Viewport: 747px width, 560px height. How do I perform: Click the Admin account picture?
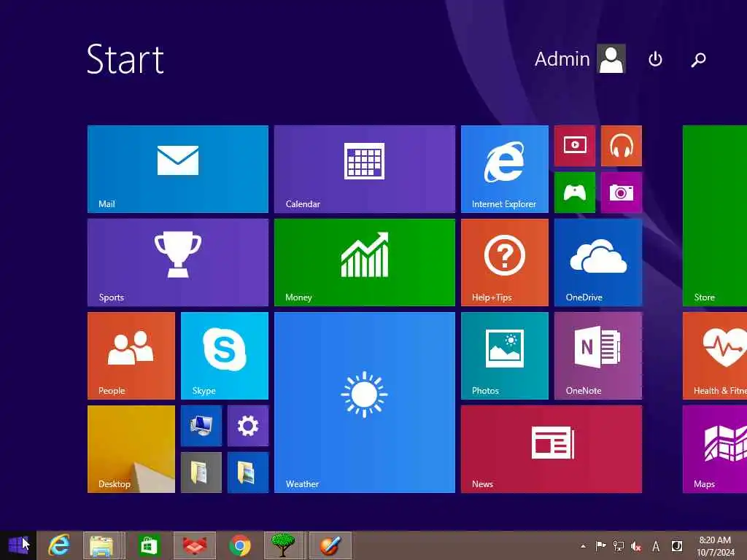(611, 59)
